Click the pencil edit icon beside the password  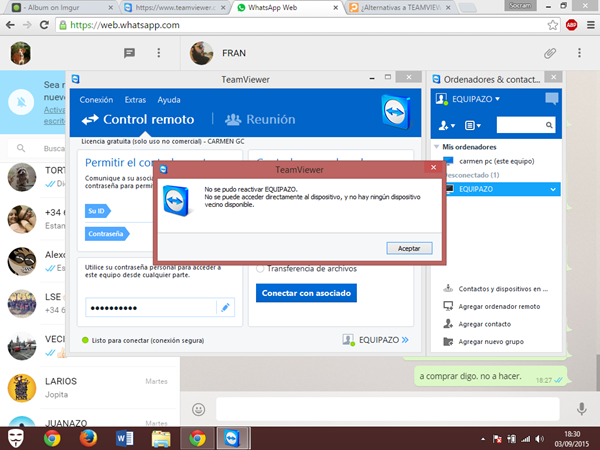tap(225, 307)
